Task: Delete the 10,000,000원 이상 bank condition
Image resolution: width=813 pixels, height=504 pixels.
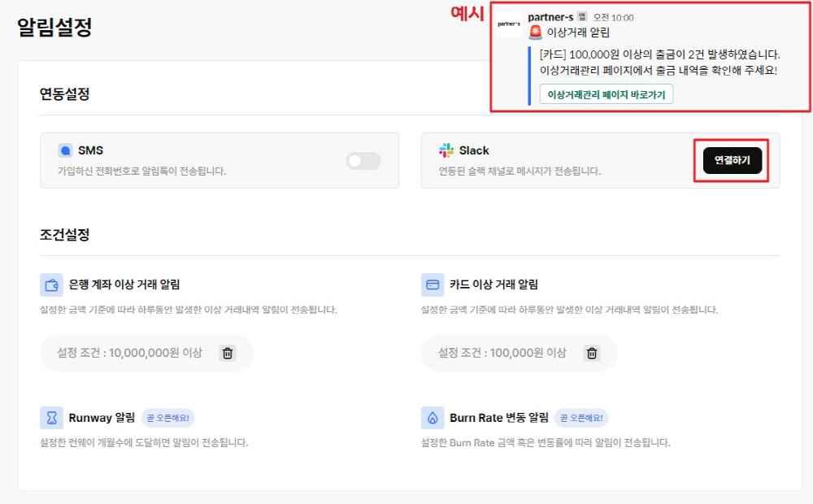Action: click(x=228, y=353)
